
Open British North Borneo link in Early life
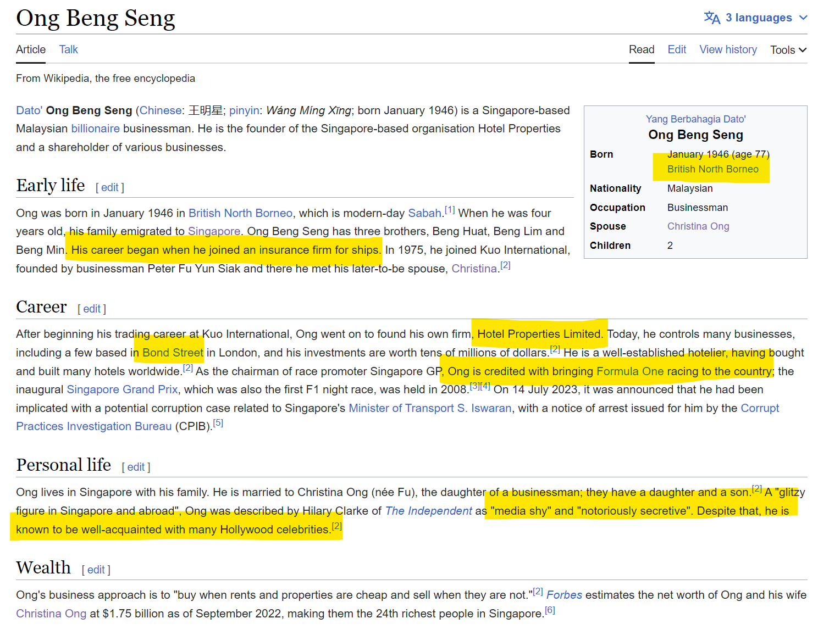(240, 213)
